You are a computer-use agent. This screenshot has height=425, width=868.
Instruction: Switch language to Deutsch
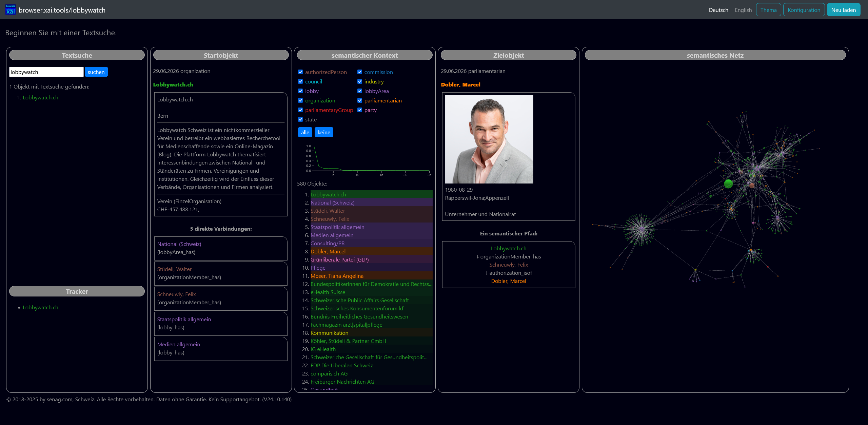click(718, 10)
